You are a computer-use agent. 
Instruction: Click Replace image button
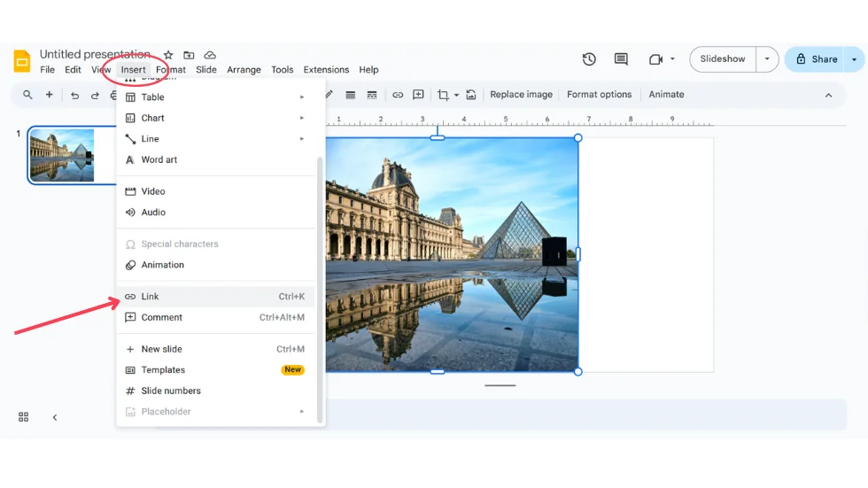[521, 95]
